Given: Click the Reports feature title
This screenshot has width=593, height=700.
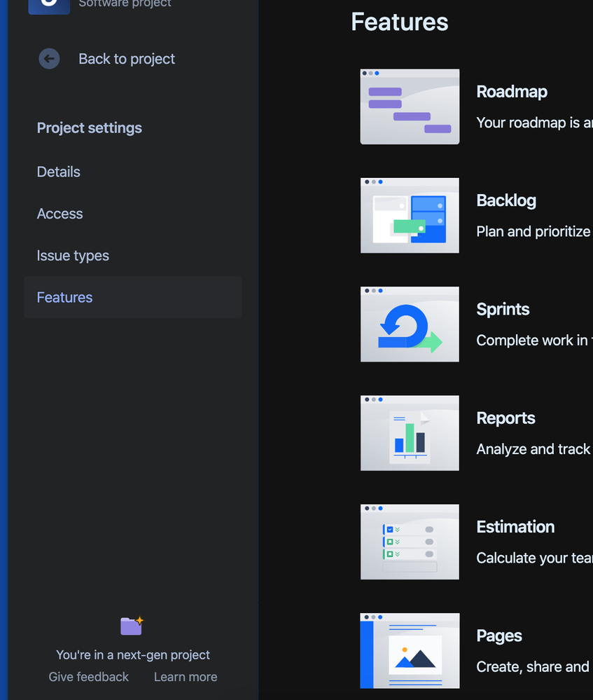Looking at the screenshot, I should pyautogui.click(x=505, y=418).
